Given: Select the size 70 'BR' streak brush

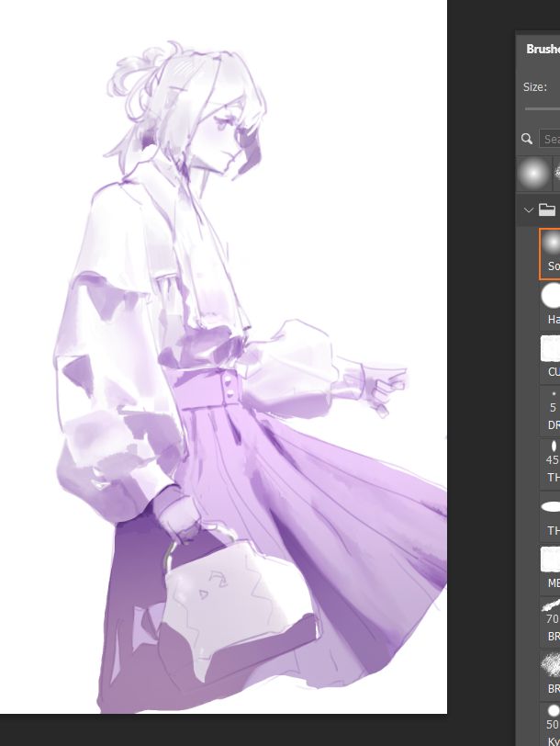Looking at the screenshot, I should coord(550,622).
